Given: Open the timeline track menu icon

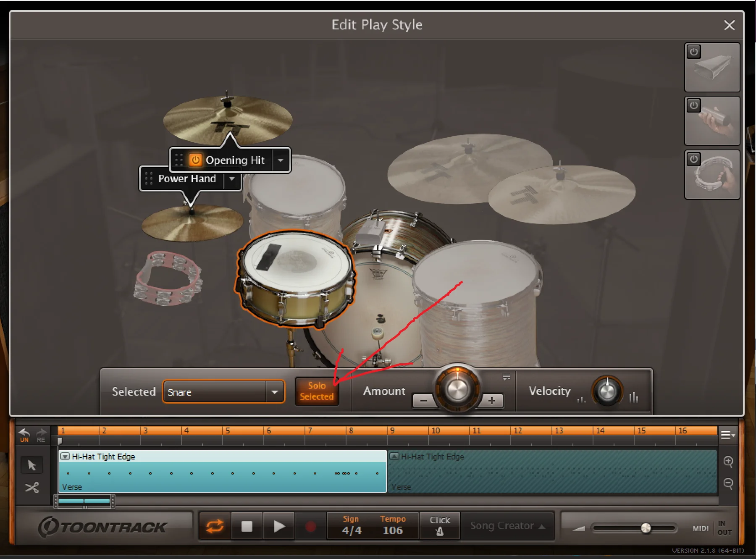Looking at the screenshot, I should click(x=727, y=435).
